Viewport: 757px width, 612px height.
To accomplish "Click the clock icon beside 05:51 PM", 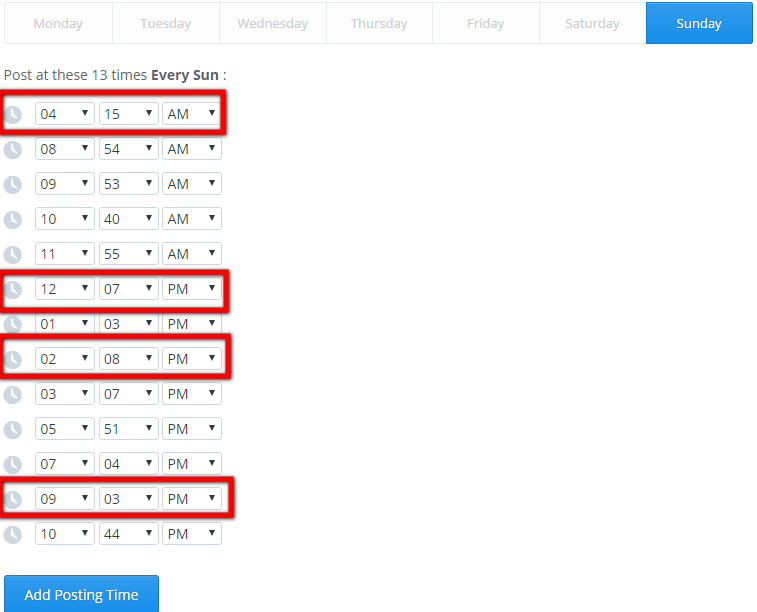I will point(13,429).
